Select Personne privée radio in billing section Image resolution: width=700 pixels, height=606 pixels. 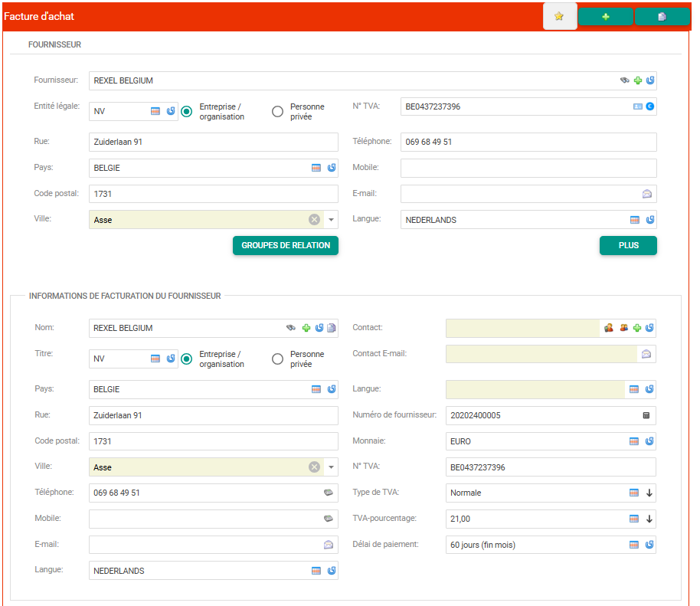278,359
